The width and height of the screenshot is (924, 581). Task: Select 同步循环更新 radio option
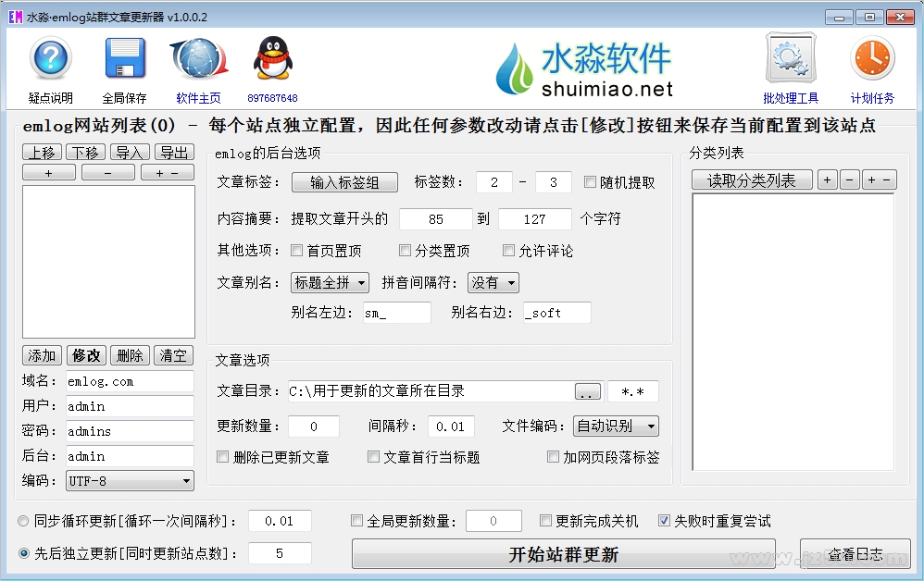[23, 521]
